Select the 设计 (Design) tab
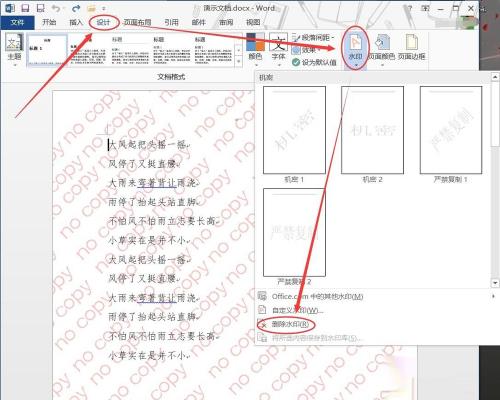The height and width of the screenshot is (400, 500). click(103, 22)
